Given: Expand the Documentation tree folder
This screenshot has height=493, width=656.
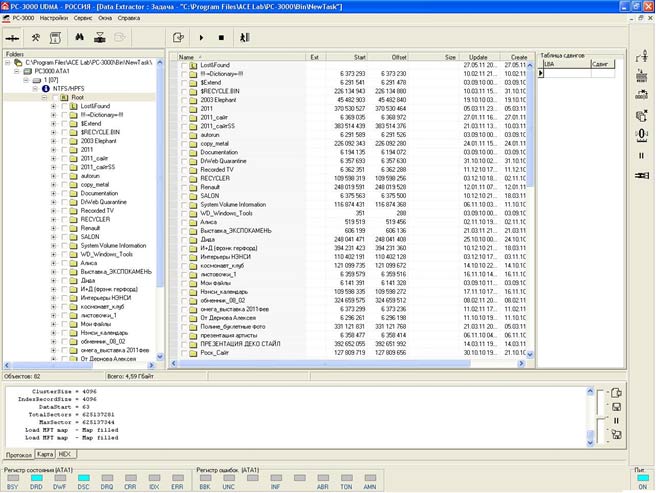Looking at the screenshot, I should tap(54, 193).
